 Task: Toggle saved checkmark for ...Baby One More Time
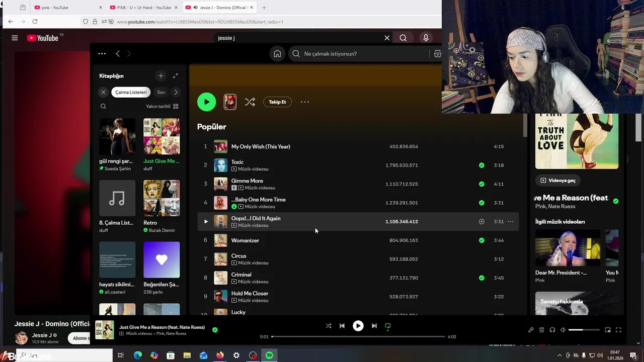click(481, 203)
